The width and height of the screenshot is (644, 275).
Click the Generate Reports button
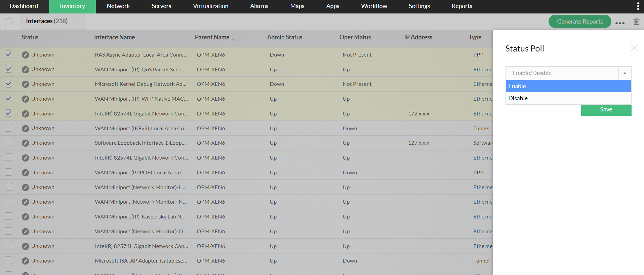[579, 22]
